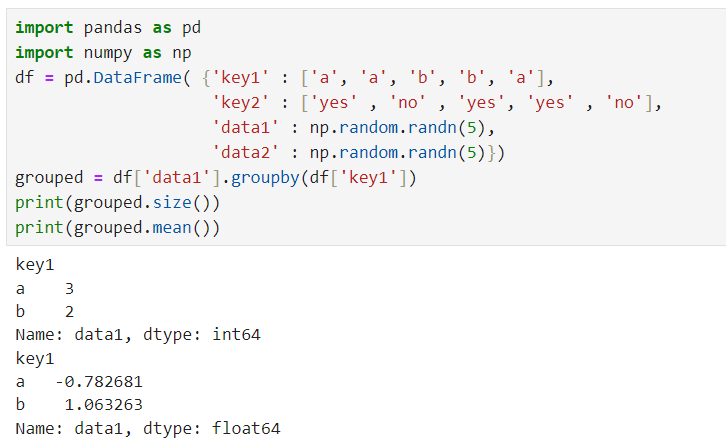Click the 'key1' string in dictionary
This screenshot has width=726, height=444.
click(x=240, y=77)
